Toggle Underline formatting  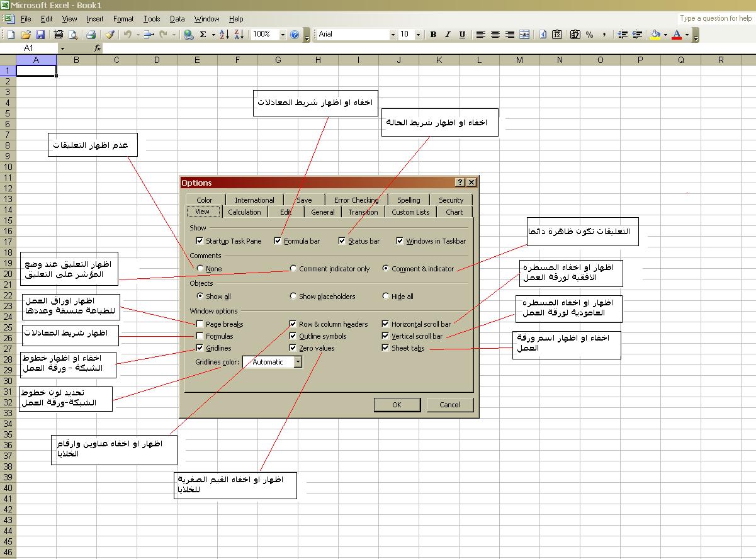point(462,35)
